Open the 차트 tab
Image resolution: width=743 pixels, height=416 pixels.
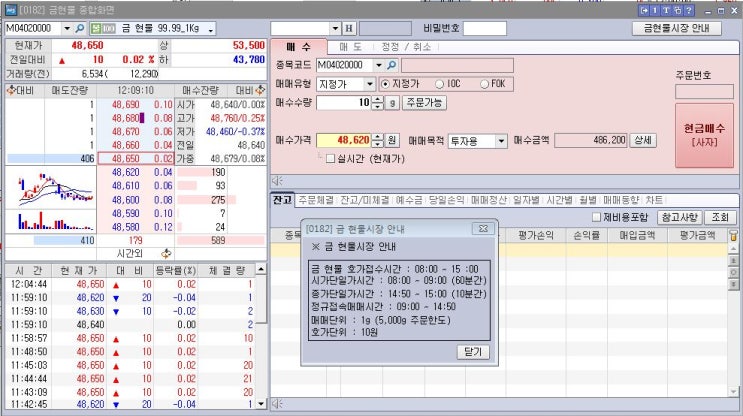tap(654, 200)
